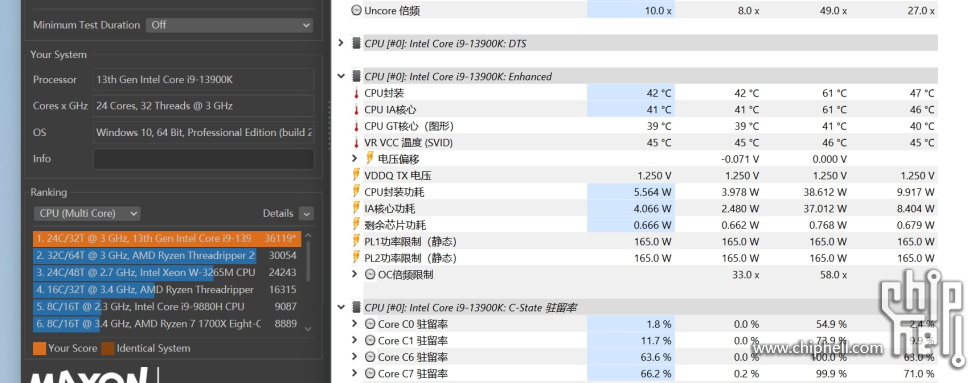
Task: Click the chip icon beside CPU DTS section
Action: [x=356, y=43]
